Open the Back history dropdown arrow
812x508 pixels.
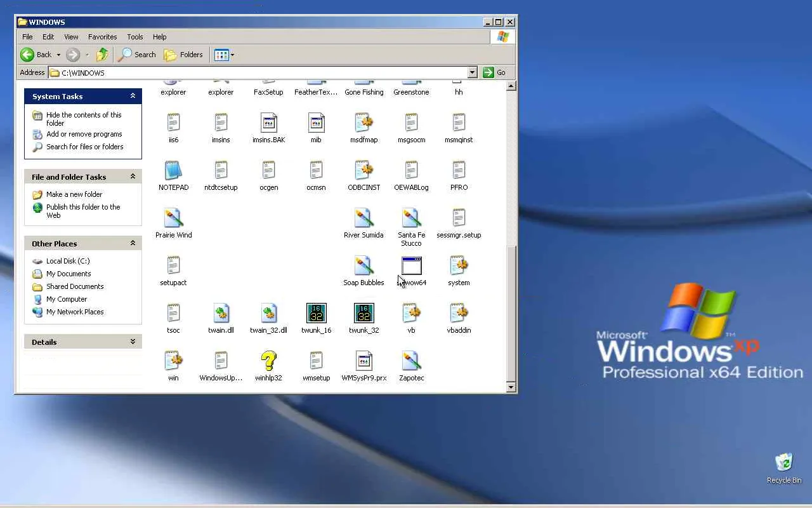(58, 55)
